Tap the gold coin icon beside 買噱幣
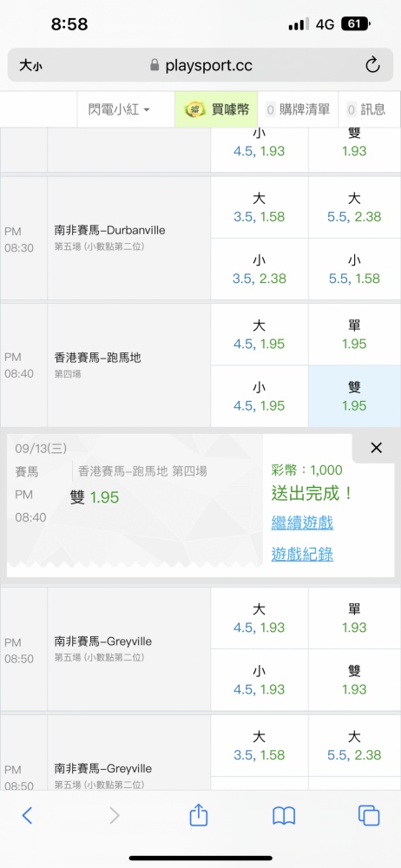 tap(195, 109)
